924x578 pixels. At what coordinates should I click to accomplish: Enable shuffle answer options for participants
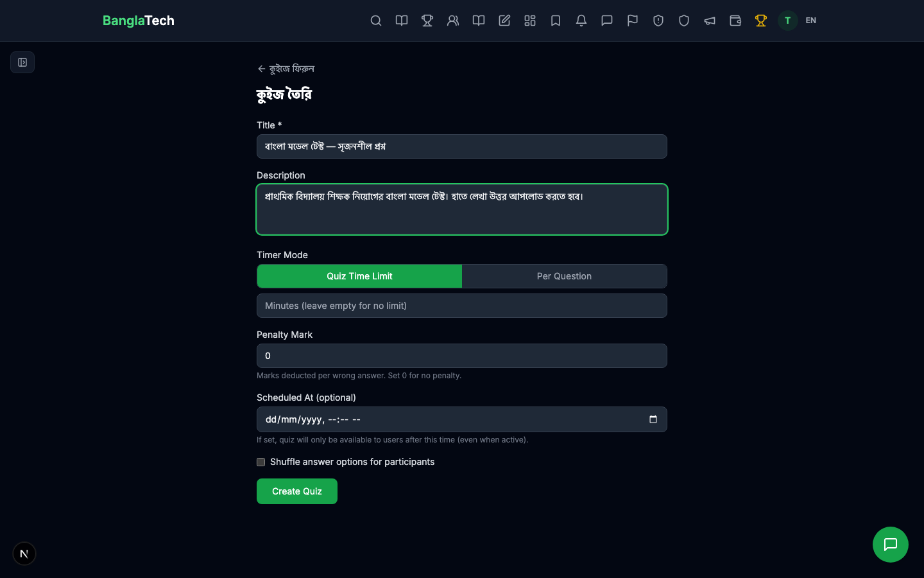point(261,462)
